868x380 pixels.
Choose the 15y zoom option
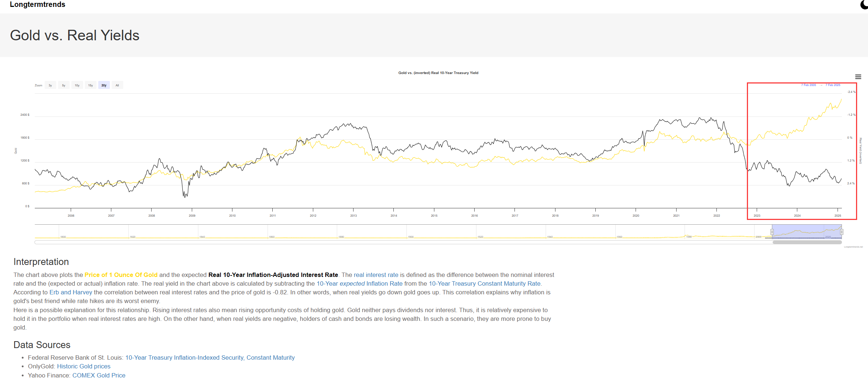click(x=91, y=85)
